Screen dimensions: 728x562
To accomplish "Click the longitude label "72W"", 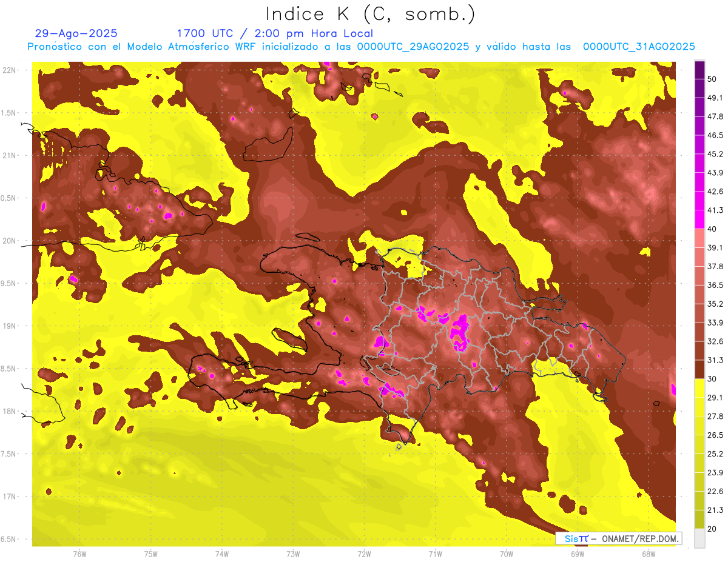I will [364, 554].
